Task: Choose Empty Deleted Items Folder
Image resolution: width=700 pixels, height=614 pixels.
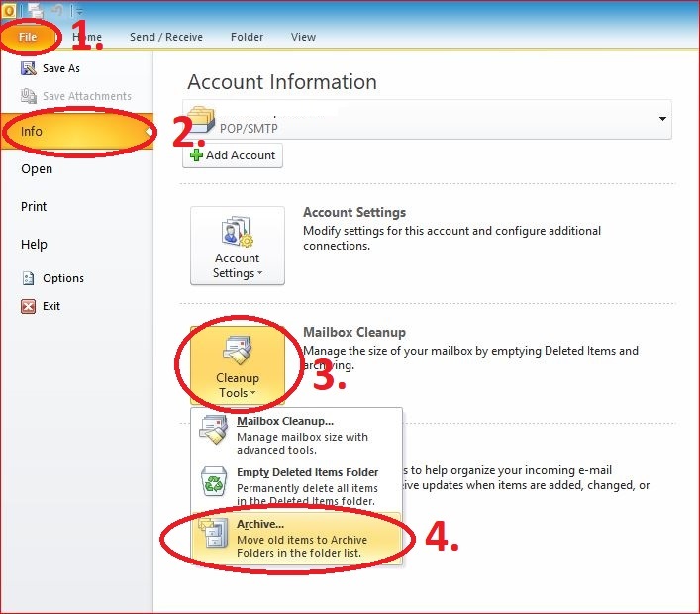Action: (x=296, y=486)
